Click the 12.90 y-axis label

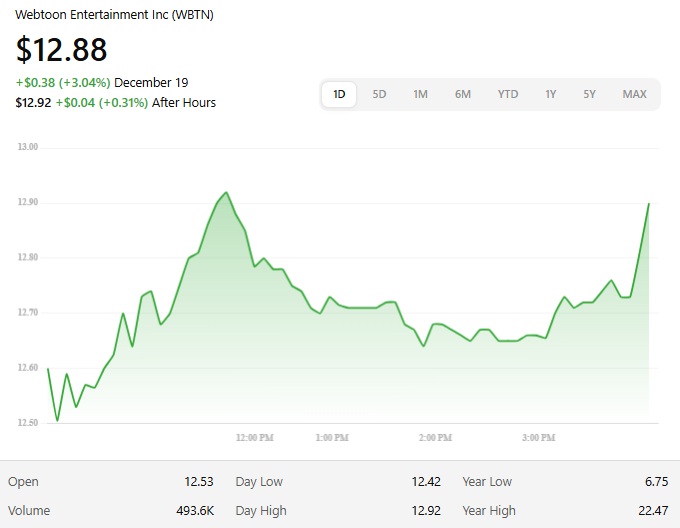(28, 202)
